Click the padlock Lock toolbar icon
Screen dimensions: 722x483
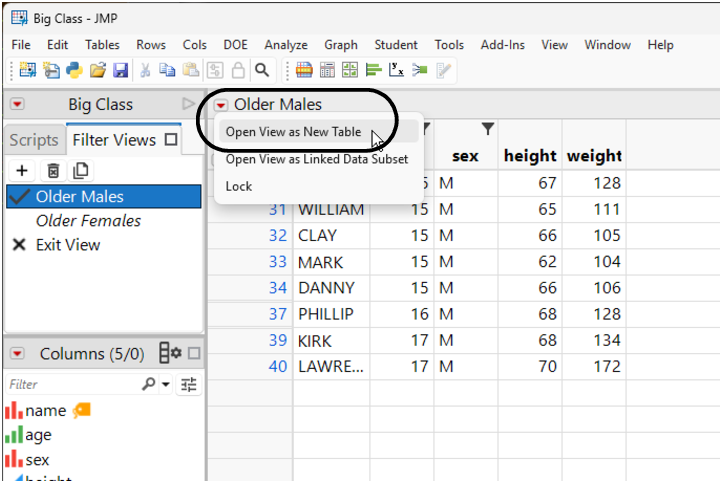coord(238,70)
